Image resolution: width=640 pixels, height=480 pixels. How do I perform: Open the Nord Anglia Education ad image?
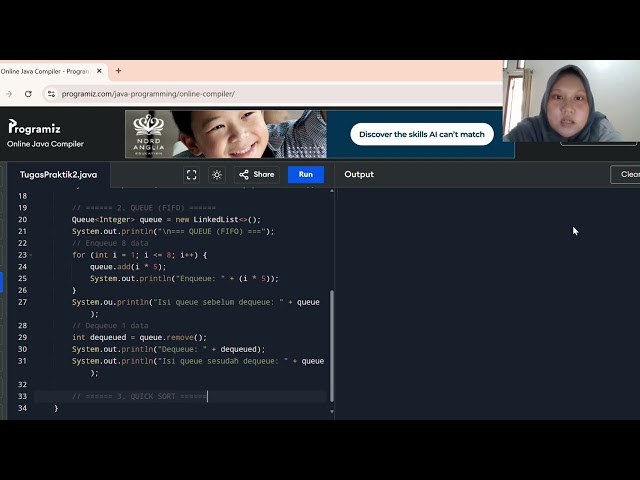point(226,134)
